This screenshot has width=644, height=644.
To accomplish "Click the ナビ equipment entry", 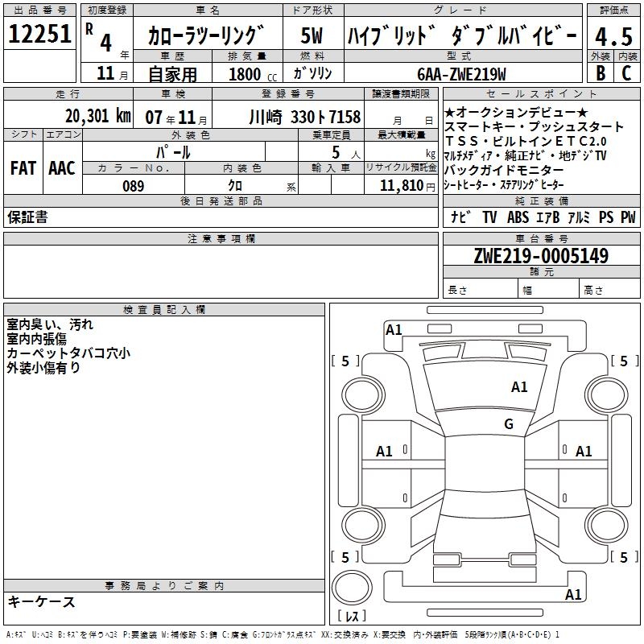I will pyautogui.click(x=460, y=217).
